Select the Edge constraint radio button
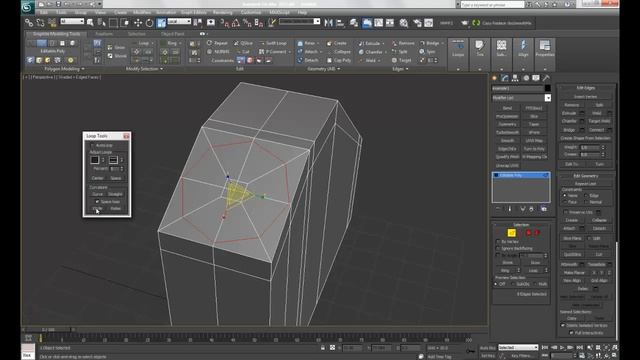The width and height of the screenshot is (640, 360). (x=586, y=196)
